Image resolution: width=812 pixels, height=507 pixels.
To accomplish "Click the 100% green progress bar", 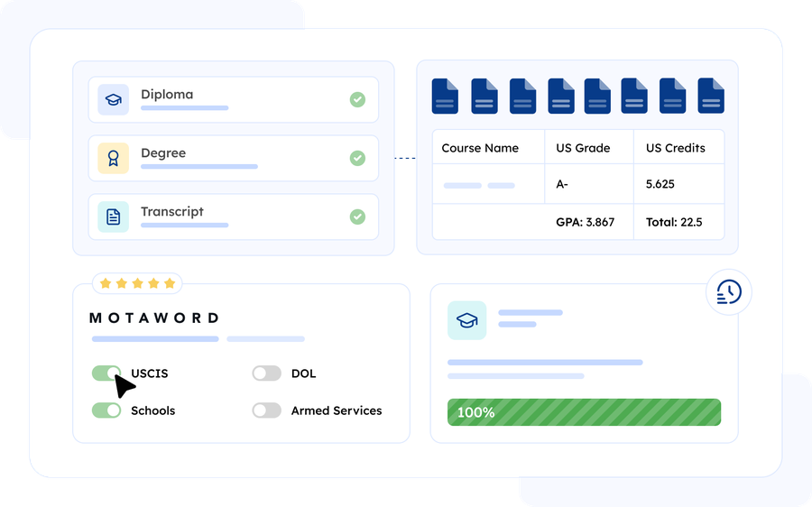I will [584, 412].
